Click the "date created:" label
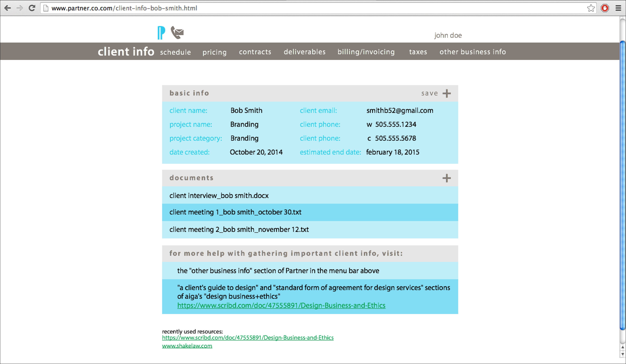 point(190,152)
